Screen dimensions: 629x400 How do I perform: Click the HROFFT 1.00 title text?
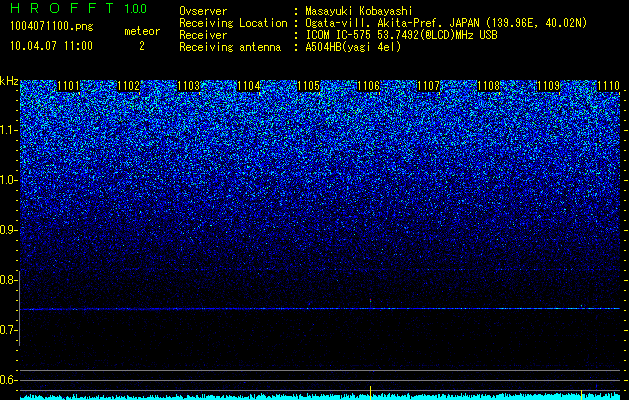[x=78, y=8]
